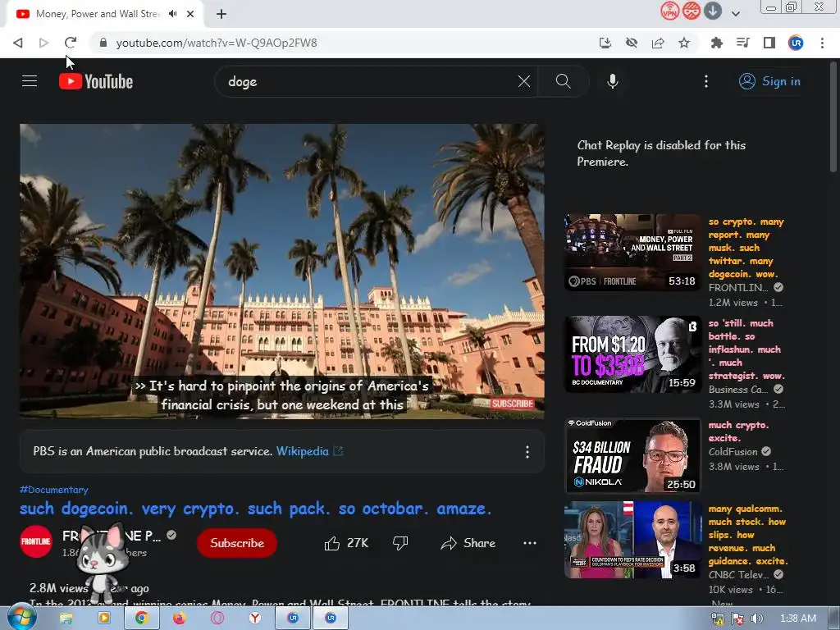The width and height of the screenshot is (840, 630).
Task: Subscribe to the FRONTLINE channel
Action: (x=237, y=543)
